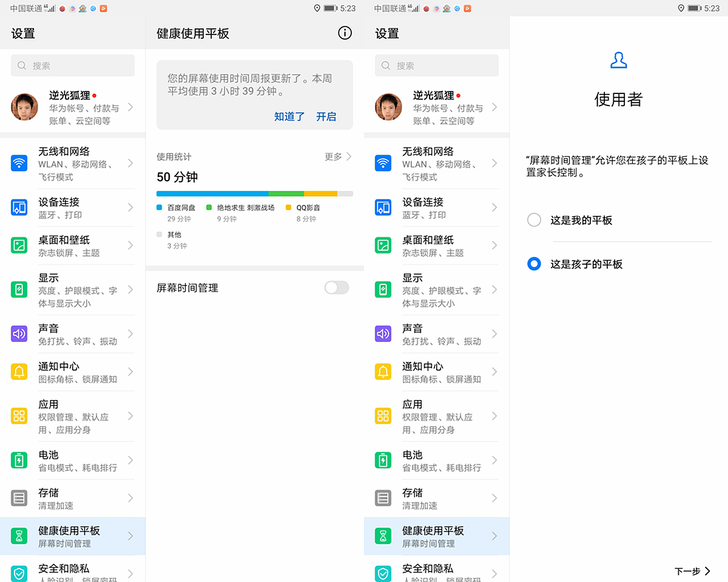Tap the 电池 battery icon in right screen
This screenshot has width=728, height=582.
383,460
